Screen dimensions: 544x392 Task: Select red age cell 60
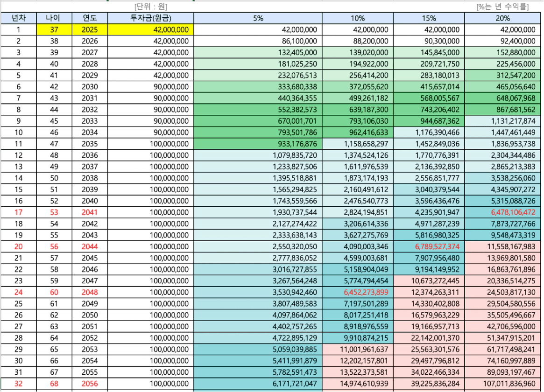[54, 293]
